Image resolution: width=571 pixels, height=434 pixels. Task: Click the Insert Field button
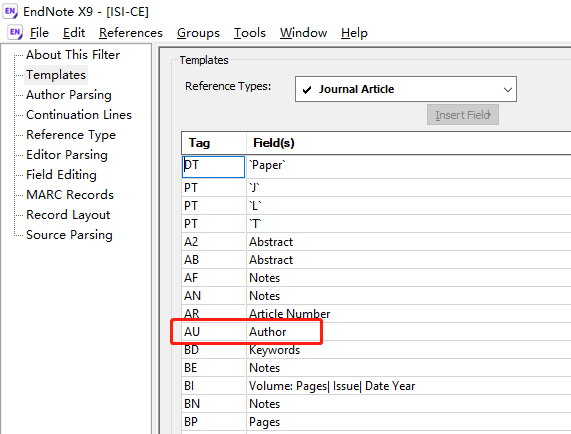pos(463,115)
